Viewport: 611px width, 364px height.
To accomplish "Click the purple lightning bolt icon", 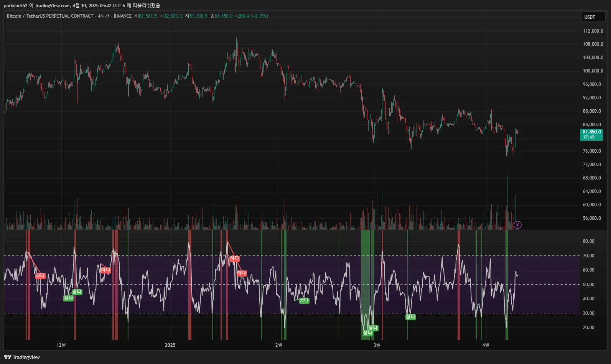I will tap(517, 225).
